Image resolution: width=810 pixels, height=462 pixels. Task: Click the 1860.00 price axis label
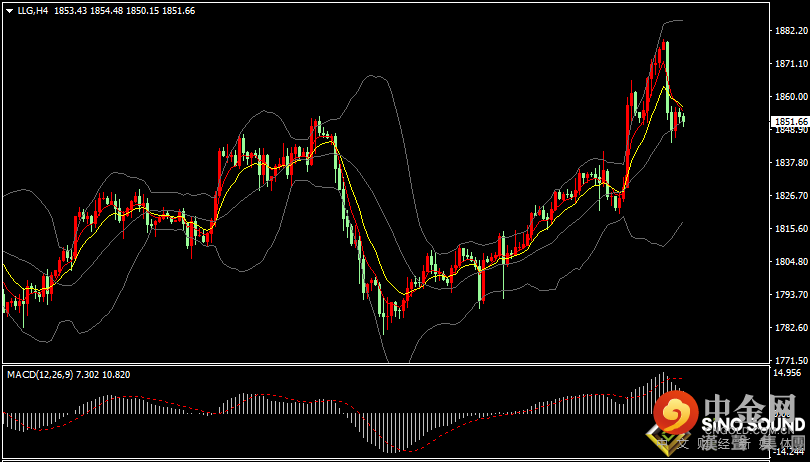pyautogui.click(x=791, y=97)
